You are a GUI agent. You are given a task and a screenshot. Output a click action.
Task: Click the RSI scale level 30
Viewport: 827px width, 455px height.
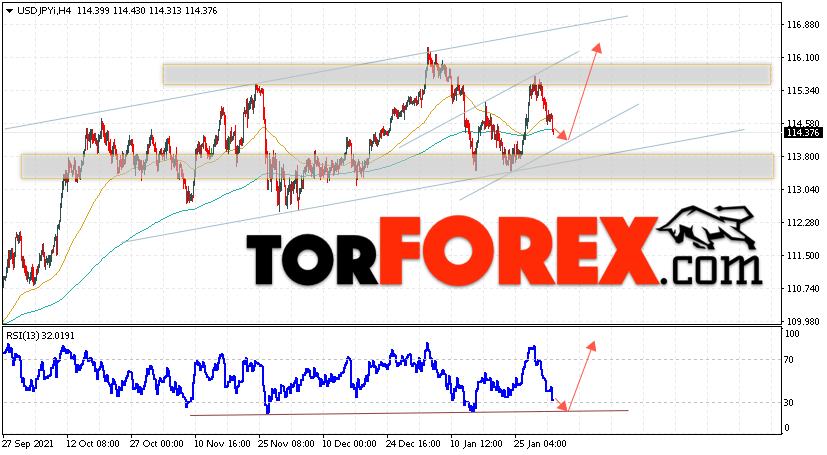click(x=790, y=403)
